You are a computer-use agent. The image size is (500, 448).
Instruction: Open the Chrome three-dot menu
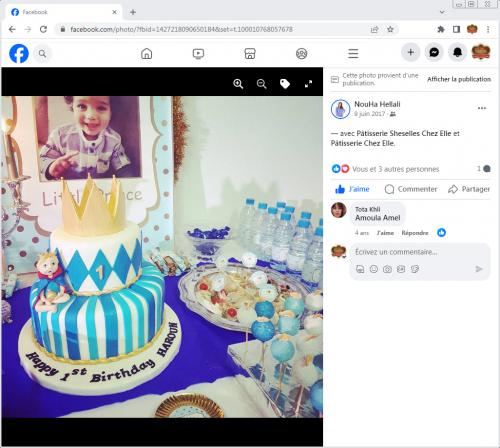[x=488, y=29]
